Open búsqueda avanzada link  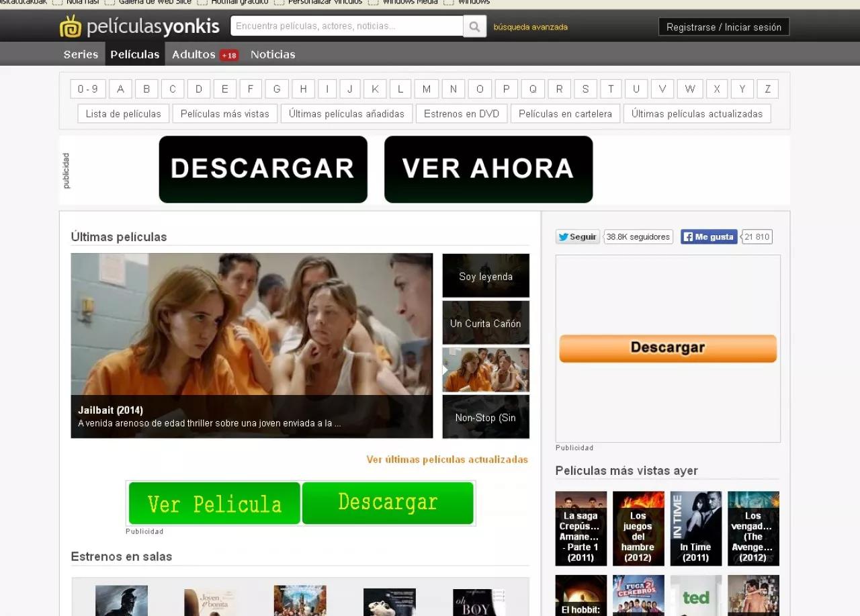coord(531,27)
